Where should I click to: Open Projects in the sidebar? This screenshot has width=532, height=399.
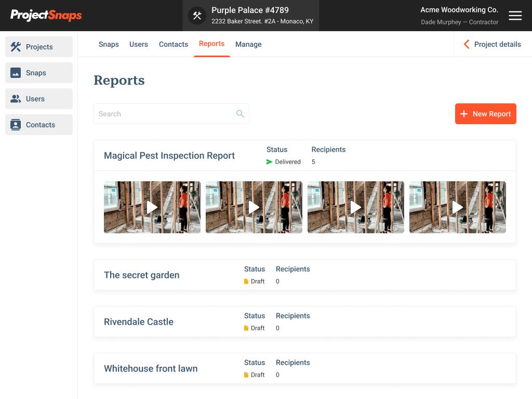(39, 47)
